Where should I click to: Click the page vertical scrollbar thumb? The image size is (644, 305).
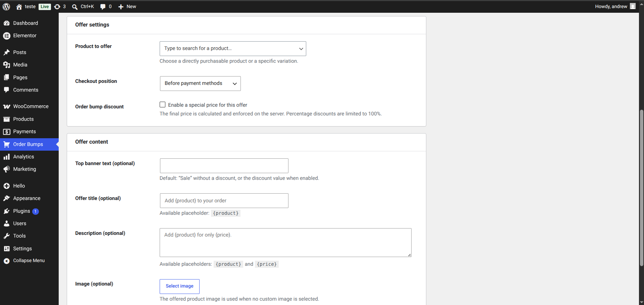(x=641, y=188)
